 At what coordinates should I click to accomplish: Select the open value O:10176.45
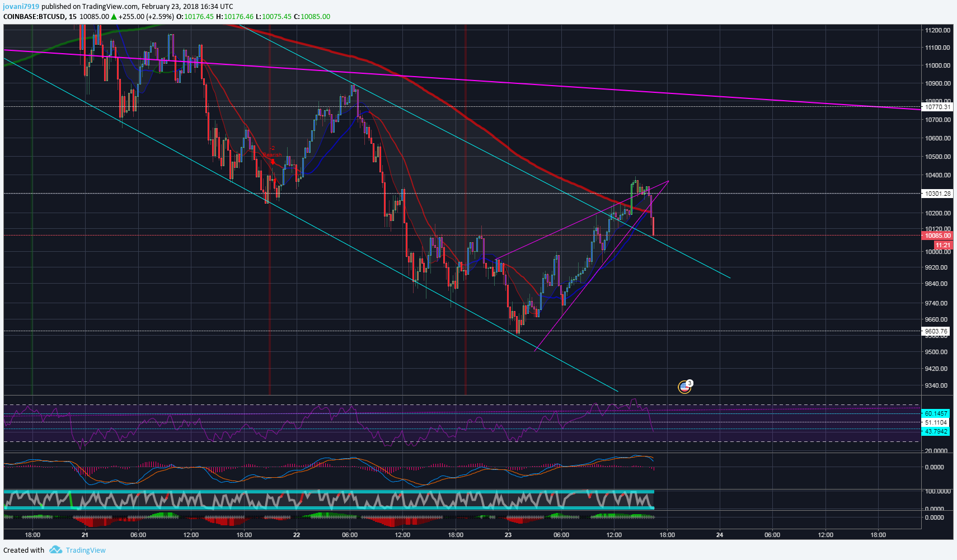click(x=195, y=16)
